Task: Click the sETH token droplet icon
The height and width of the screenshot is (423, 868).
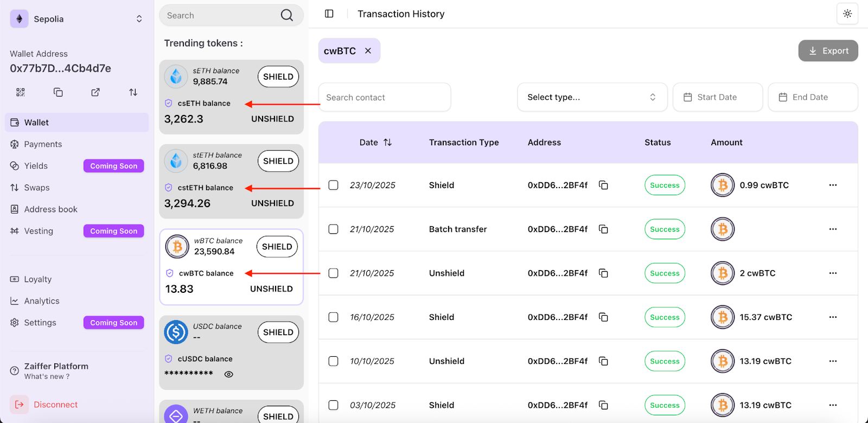Action: pos(176,76)
